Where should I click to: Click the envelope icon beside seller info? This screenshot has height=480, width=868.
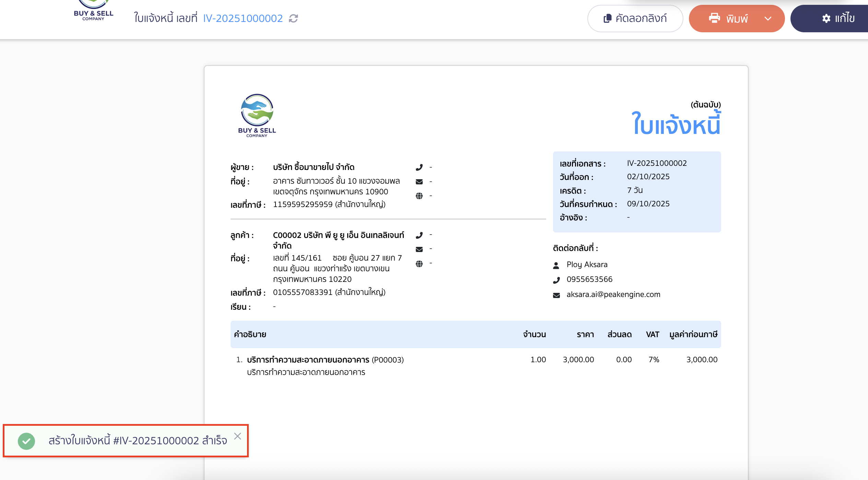coord(419,181)
